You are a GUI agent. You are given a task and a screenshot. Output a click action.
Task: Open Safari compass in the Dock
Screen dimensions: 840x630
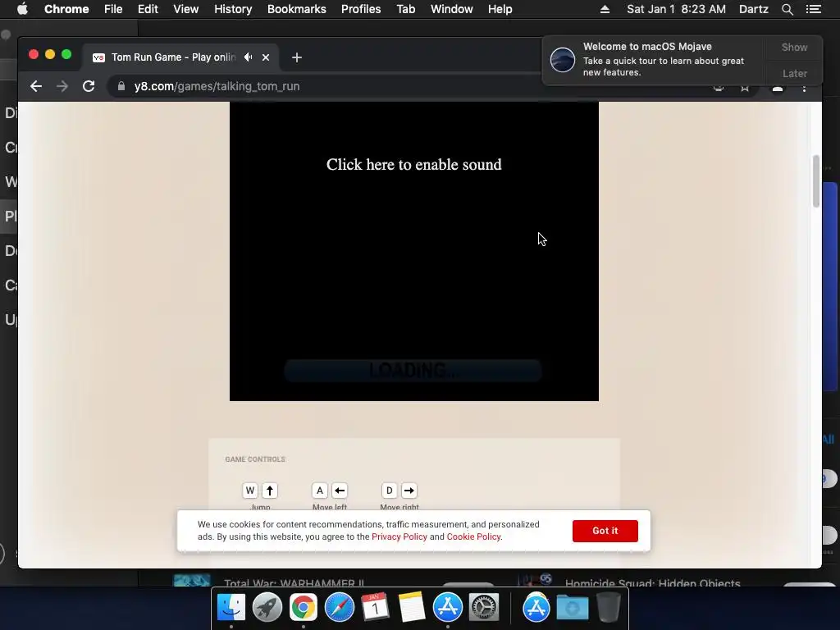[x=339, y=607]
